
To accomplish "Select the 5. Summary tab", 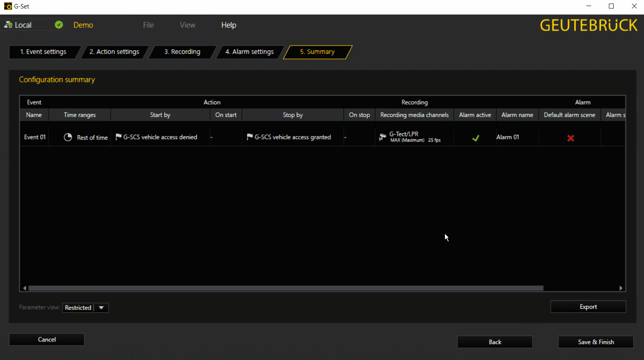I will 317,52.
